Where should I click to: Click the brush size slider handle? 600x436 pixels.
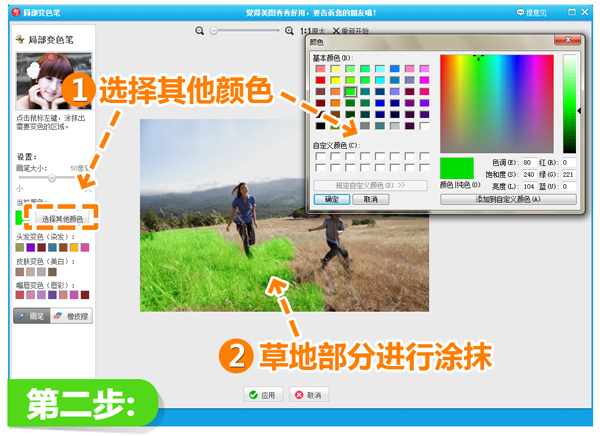(51, 178)
